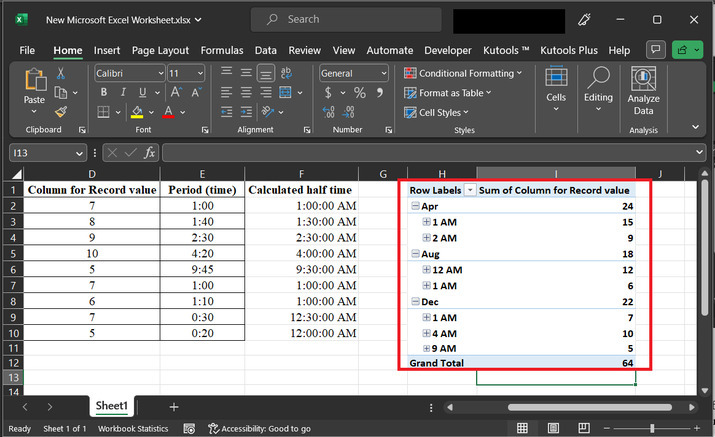Toggle bold formatting

click(103, 93)
